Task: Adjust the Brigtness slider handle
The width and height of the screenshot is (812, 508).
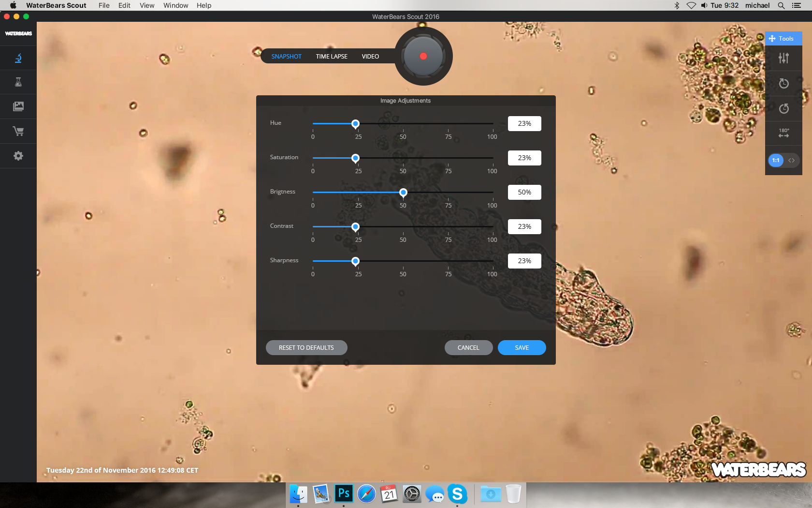Action: pos(403,193)
